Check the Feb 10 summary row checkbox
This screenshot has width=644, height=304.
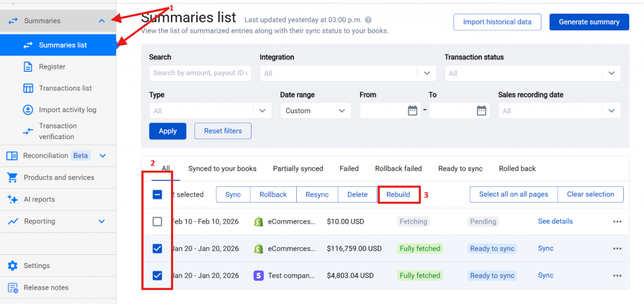coord(157,222)
